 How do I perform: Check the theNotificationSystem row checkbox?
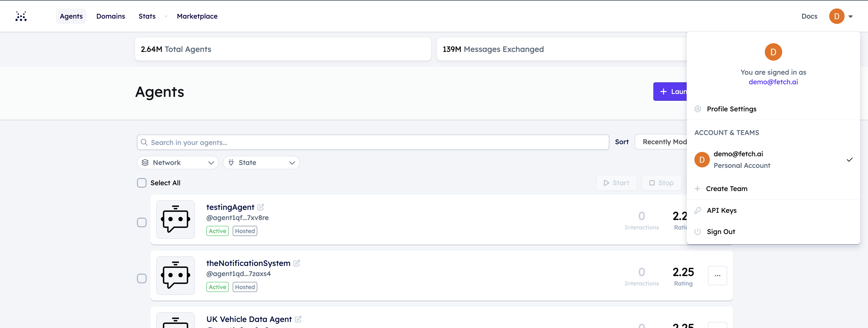click(142, 278)
